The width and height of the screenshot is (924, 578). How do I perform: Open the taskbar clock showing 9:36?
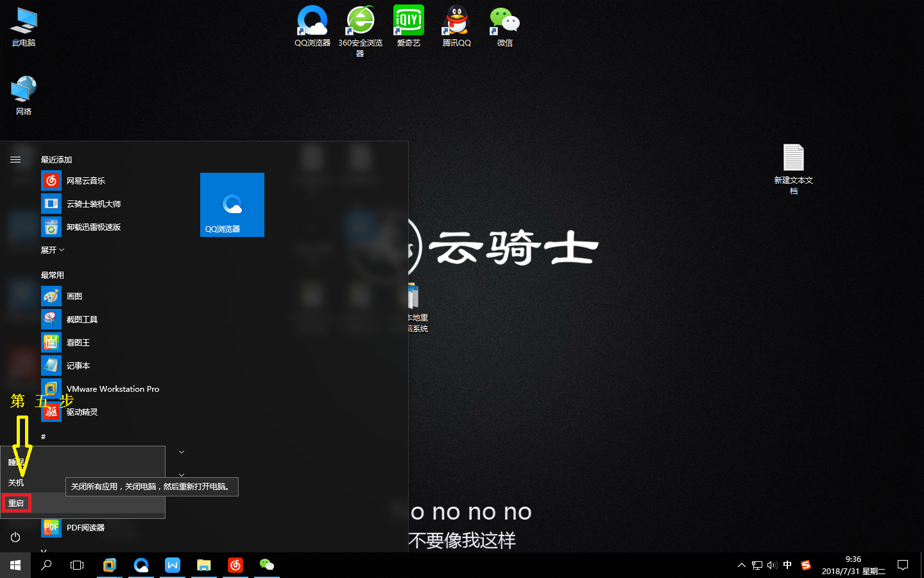coord(853,565)
